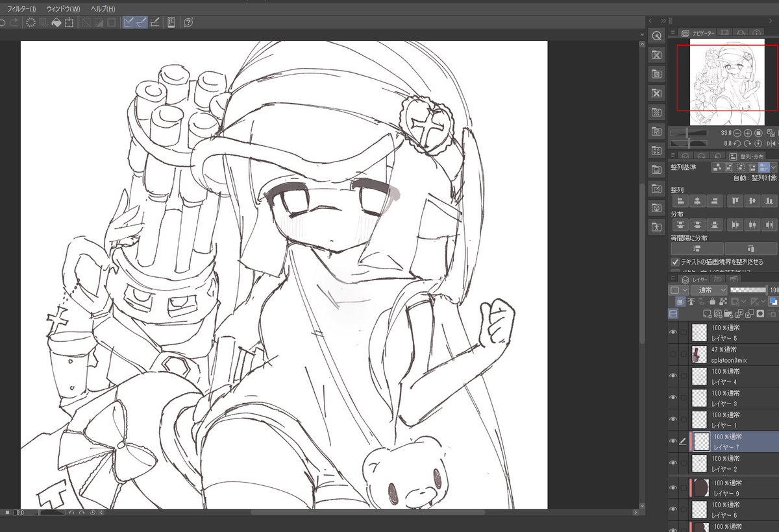
Task: Click the canvas vertical scrollbar
Action: click(x=643, y=263)
